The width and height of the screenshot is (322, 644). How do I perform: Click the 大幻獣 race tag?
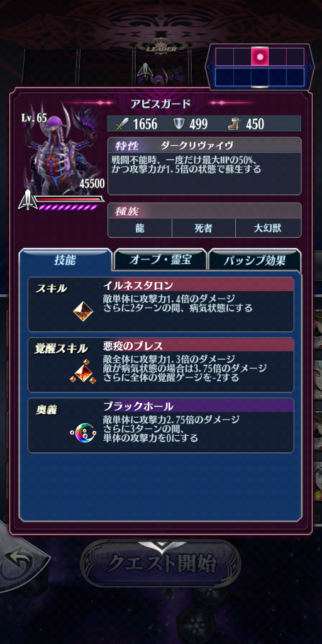coord(268,228)
